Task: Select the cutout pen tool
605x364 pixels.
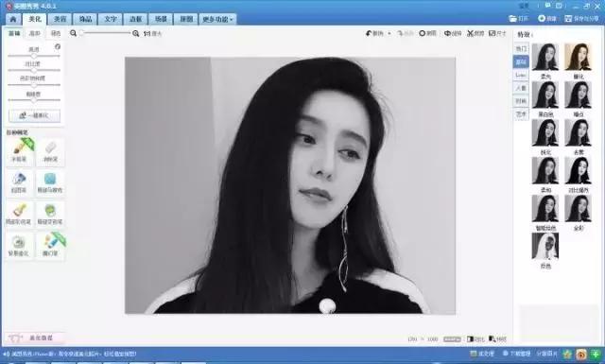Action: pyautogui.click(x=19, y=182)
